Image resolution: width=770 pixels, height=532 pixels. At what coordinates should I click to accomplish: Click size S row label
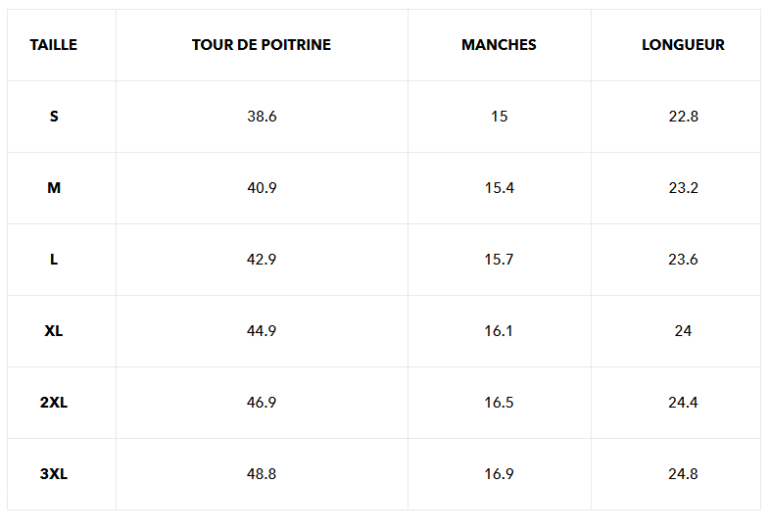coord(54,117)
